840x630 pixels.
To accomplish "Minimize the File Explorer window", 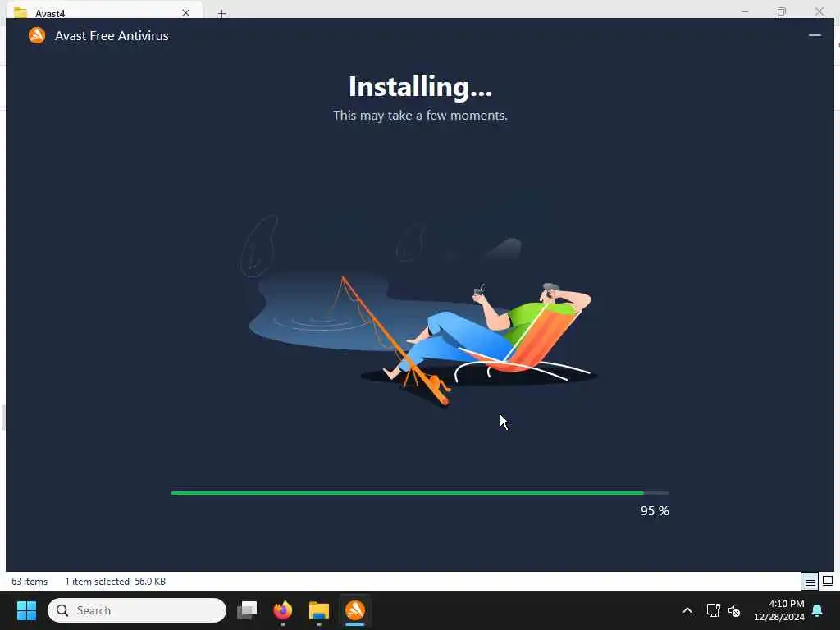I will [x=745, y=11].
